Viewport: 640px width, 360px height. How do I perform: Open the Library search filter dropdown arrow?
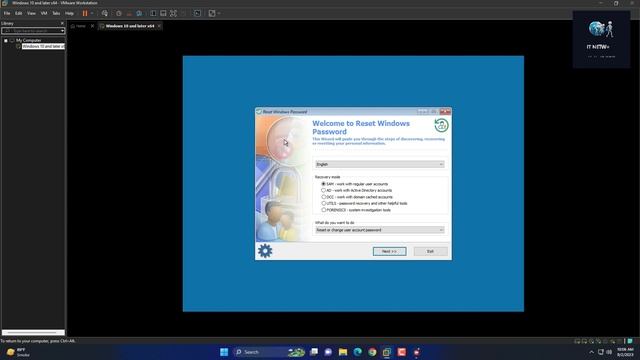coord(62,31)
